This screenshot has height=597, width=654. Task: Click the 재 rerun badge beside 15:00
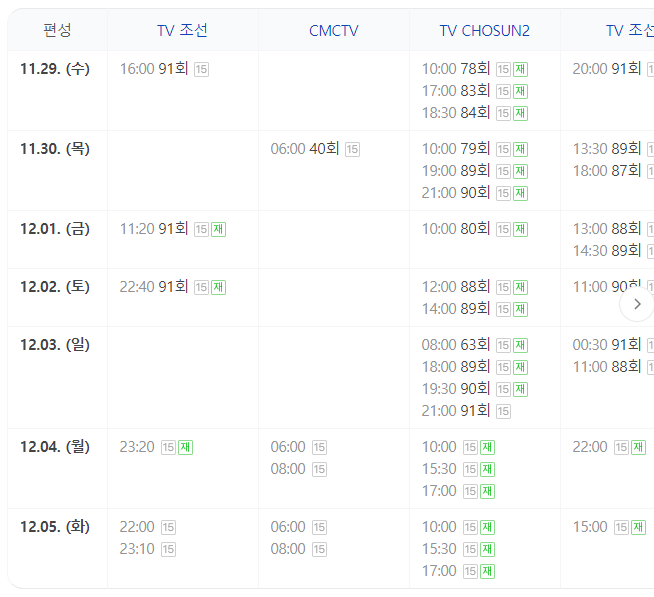point(639,528)
